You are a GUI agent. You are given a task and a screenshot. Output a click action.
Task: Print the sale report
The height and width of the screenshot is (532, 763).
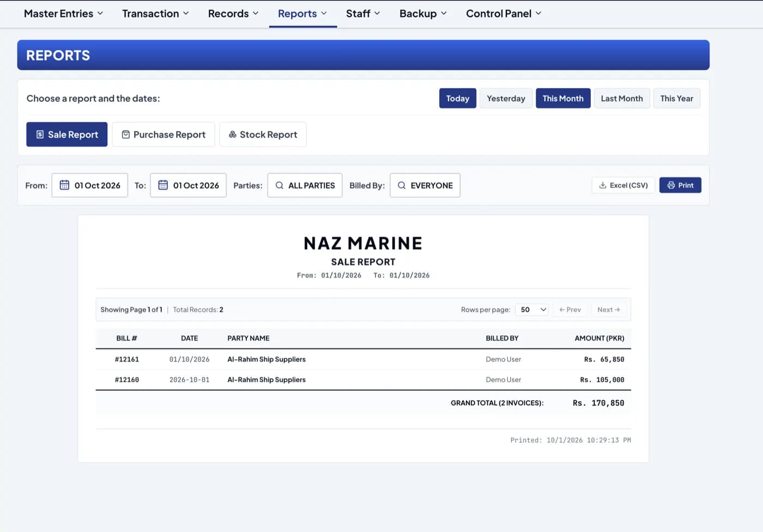click(x=680, y=185)
